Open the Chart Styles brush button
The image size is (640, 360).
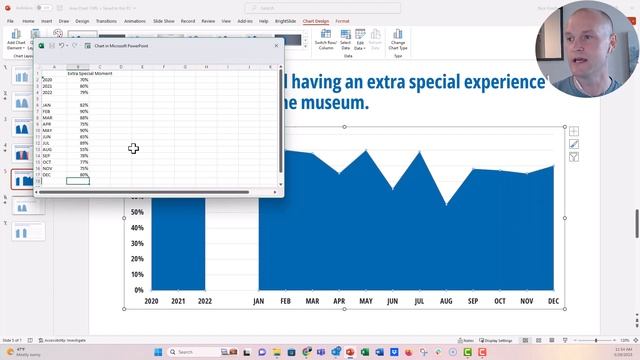573,144
